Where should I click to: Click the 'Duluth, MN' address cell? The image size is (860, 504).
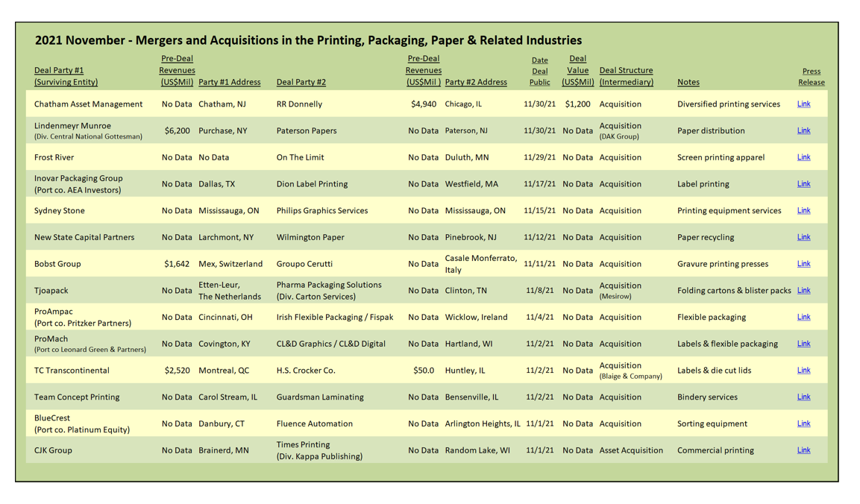coord(467,157)
